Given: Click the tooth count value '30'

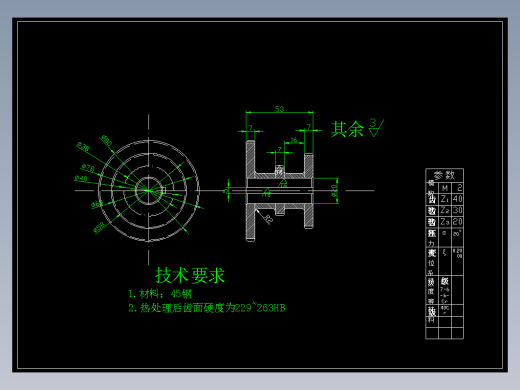Looking at the screenshot, I should (x=457, y=210).
